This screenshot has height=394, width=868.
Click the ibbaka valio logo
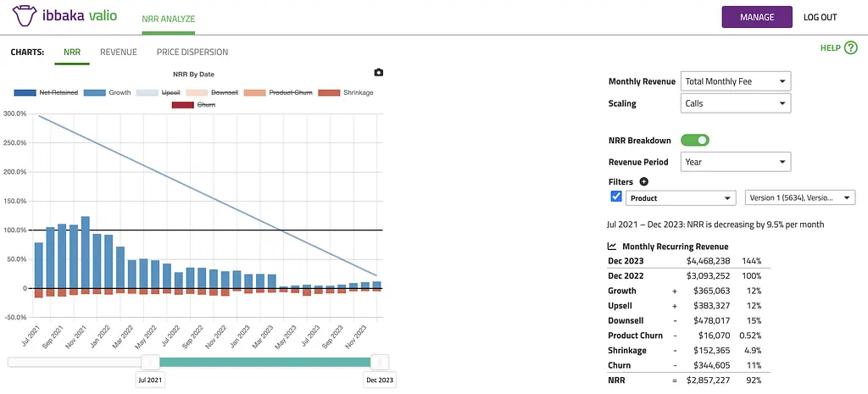pos(64,17)
